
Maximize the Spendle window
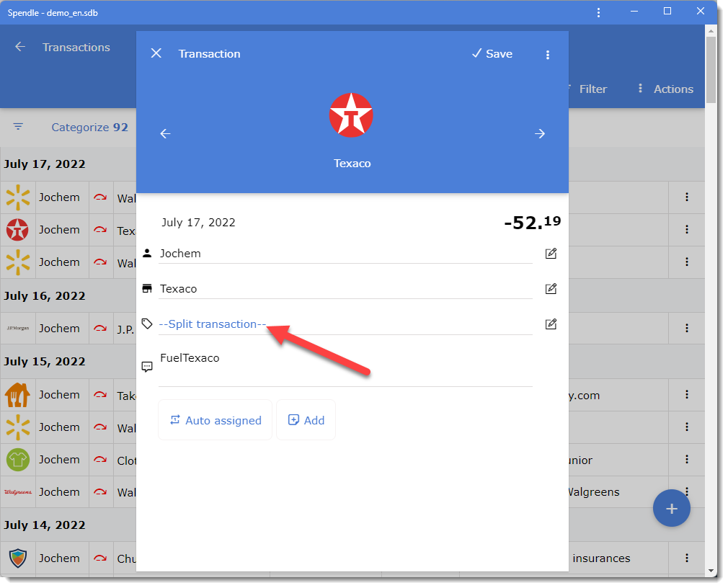pos(667,11)
